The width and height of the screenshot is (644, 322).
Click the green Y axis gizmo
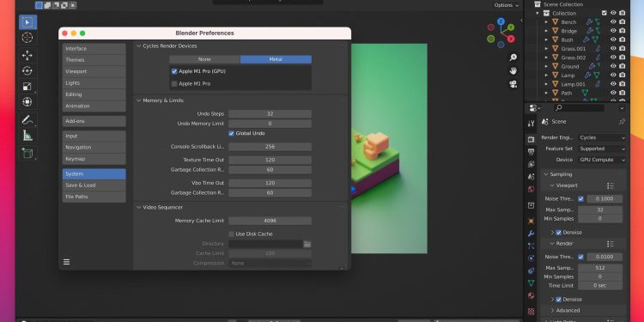click(511, 27)
